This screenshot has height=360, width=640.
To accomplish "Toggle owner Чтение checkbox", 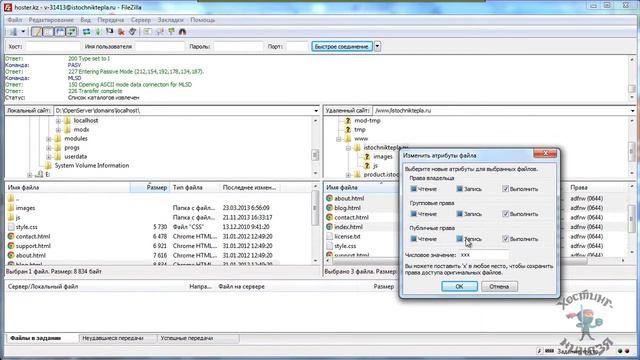I will [413, 189].
